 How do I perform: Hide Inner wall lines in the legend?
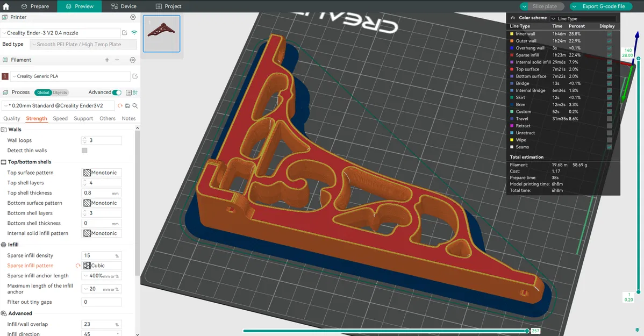click(x=610, y=34)
